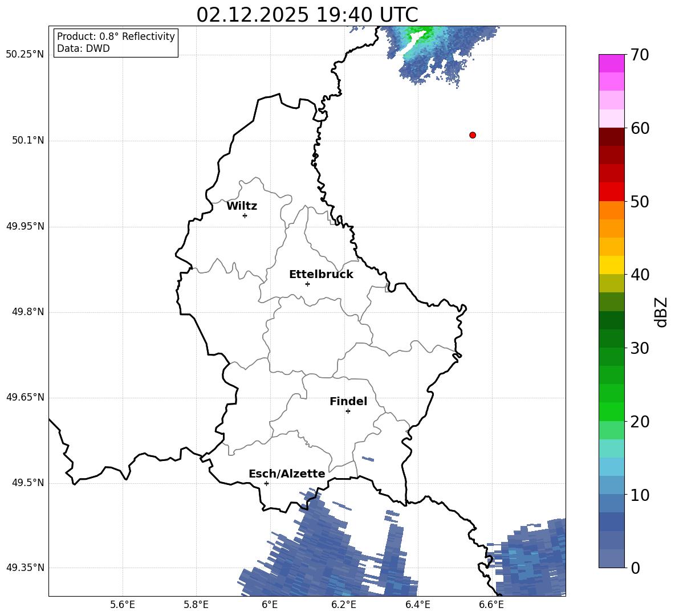Image resolution: width=675 pixels, height=616 pixels.
Task: Pick the turquoise swatch near 16 dBZ
Action: [612, 448]
